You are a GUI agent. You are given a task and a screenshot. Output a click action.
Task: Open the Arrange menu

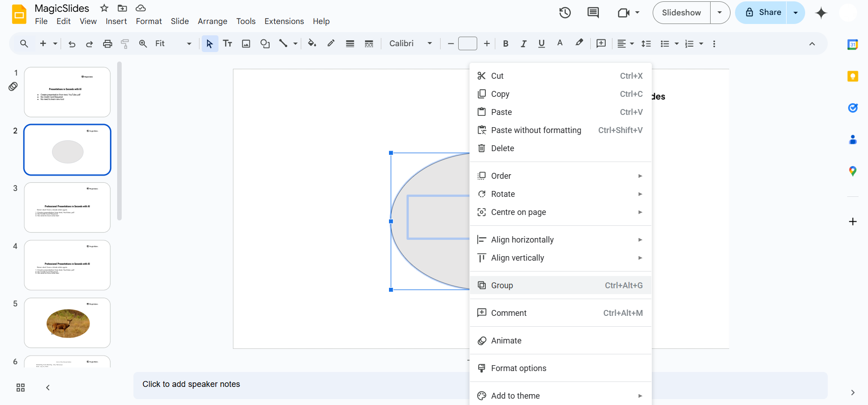(212, 21)
